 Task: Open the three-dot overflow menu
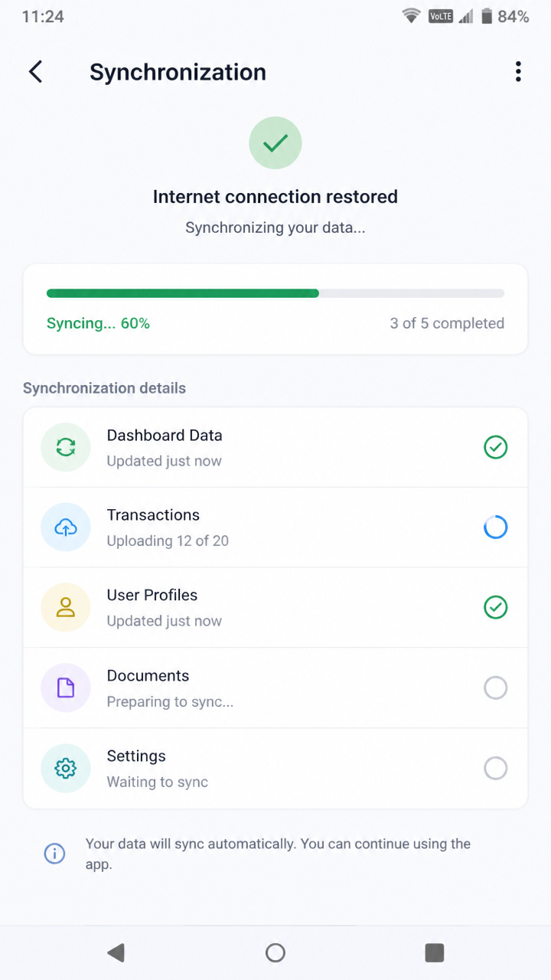click(x=518, y=72)
